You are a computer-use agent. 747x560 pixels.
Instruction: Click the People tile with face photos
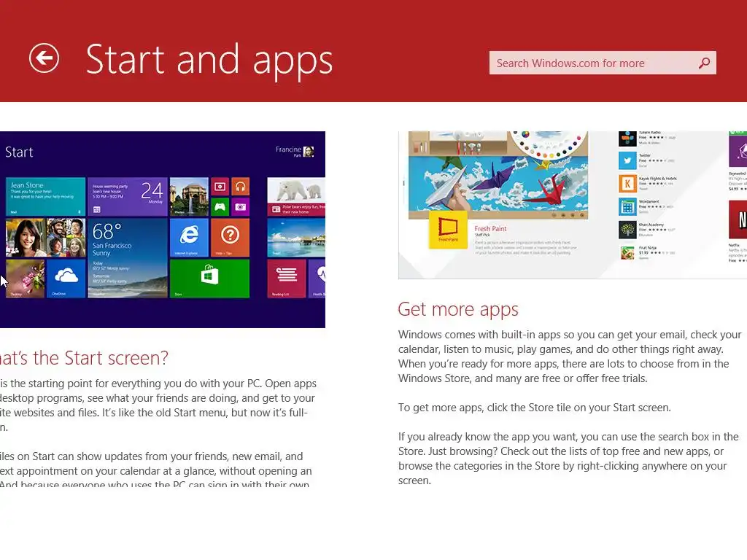pyautogui.click(x=46, y=238)
